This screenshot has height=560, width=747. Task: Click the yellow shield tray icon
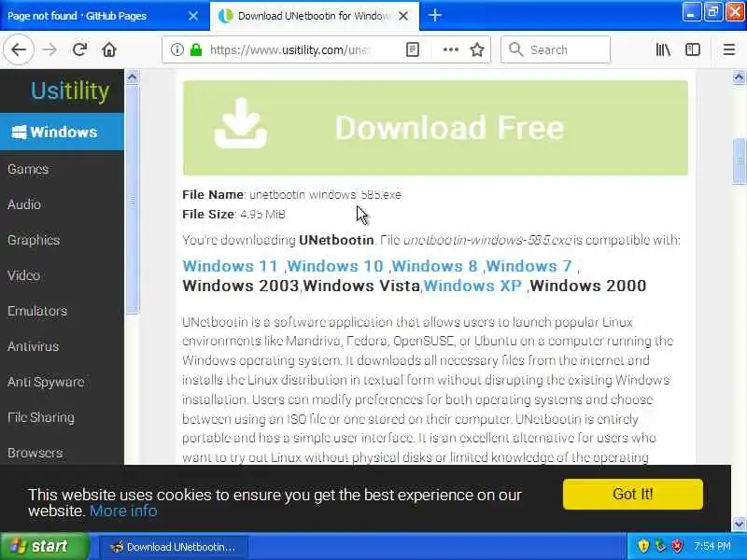[x=643, y=546]
